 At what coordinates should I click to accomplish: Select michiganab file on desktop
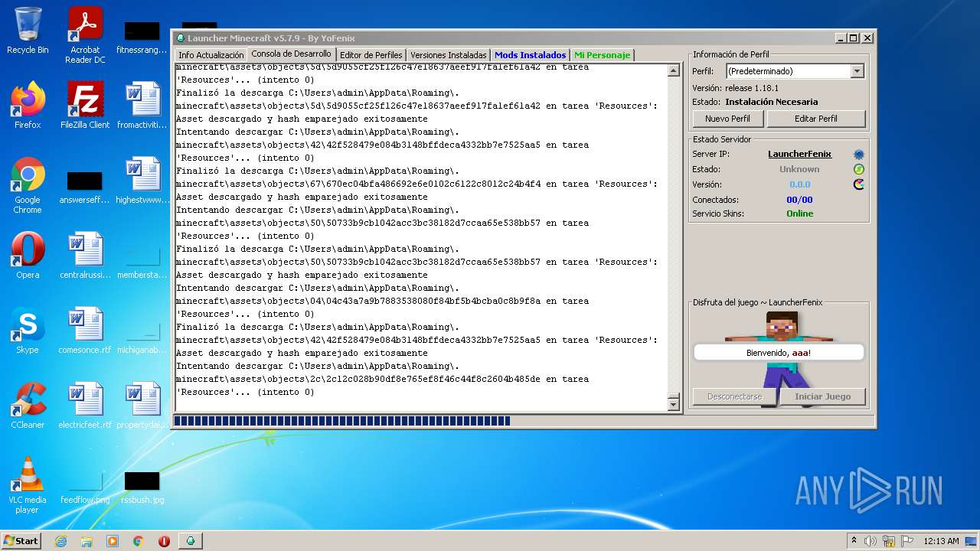point(142,335)
